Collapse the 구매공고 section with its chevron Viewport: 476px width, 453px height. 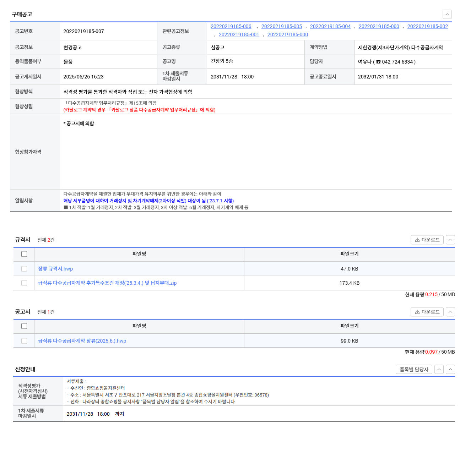447,14
